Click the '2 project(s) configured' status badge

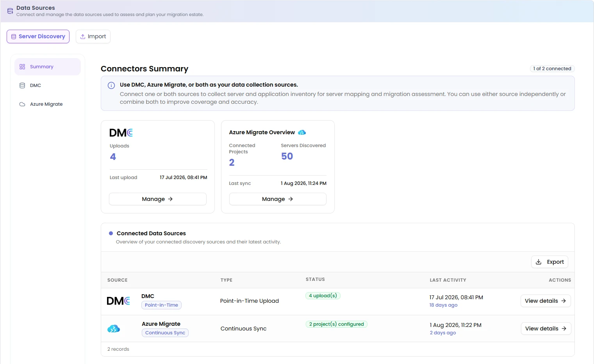337,324
